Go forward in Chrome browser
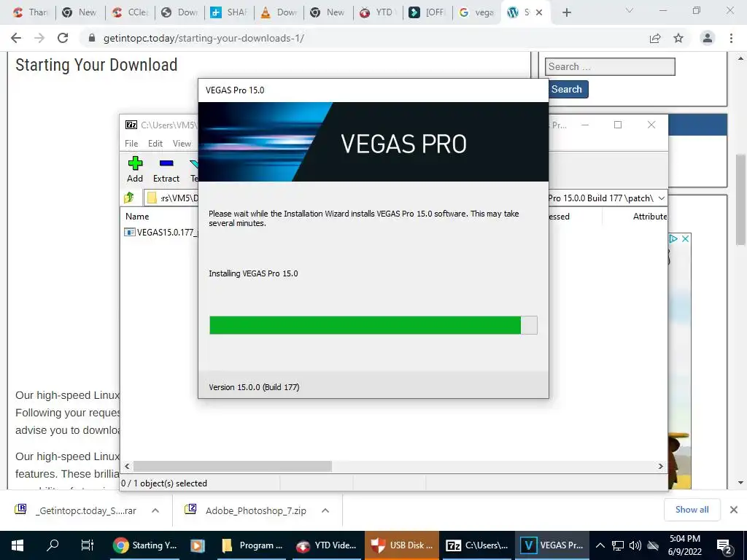This screenshot has height=560, width=747. [39, 38]
